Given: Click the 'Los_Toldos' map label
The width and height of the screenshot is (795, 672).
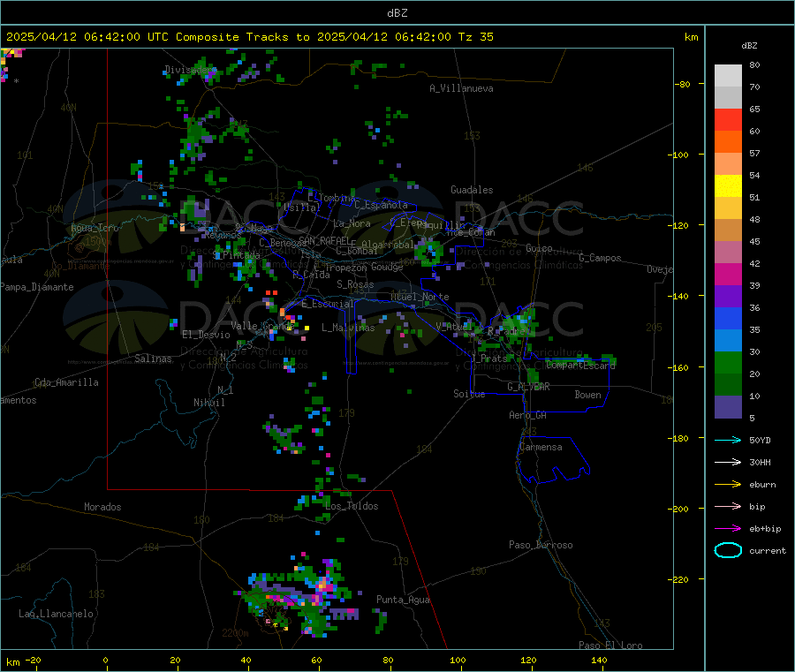Looking at the screenshot, I should pyautogui.click(x=352, y=506).
